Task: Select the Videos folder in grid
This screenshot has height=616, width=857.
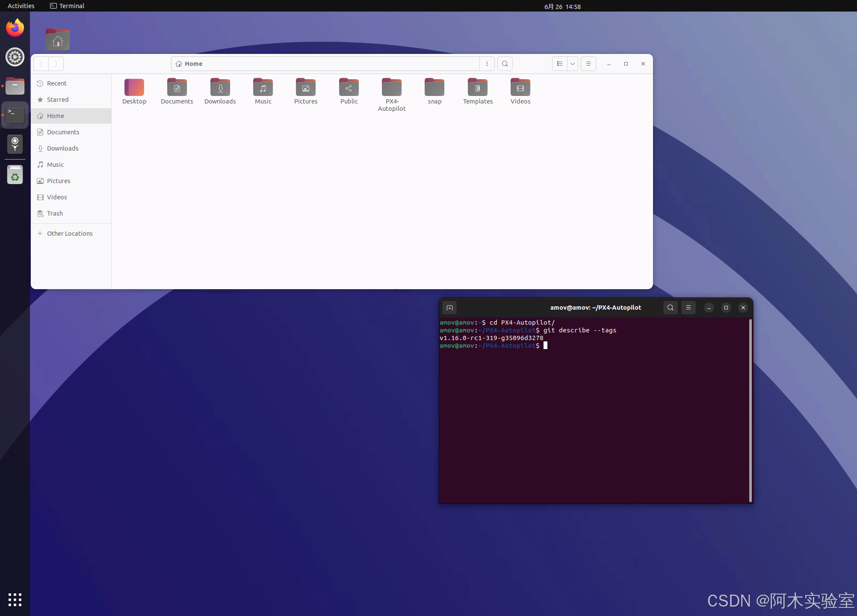Action: coord(520,92)
